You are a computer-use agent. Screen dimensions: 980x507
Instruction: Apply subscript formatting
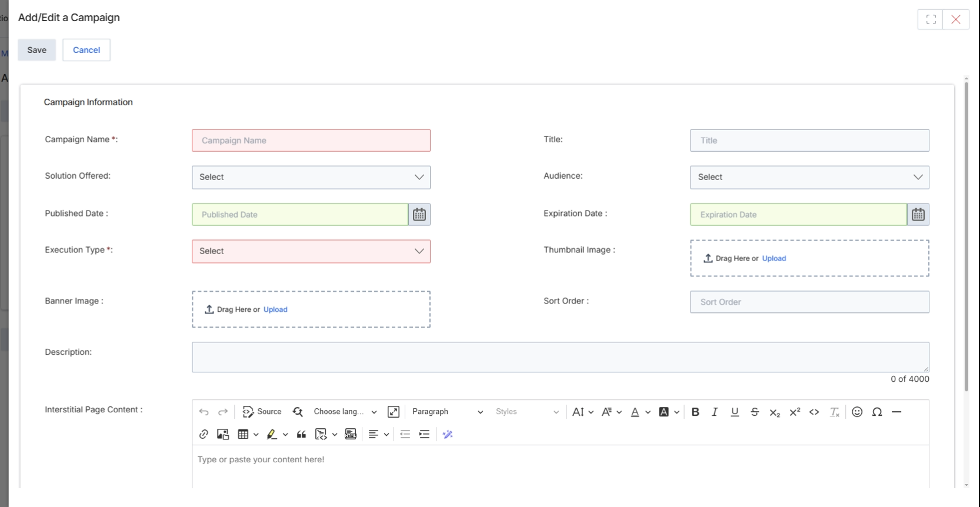(x=775, y=412)
